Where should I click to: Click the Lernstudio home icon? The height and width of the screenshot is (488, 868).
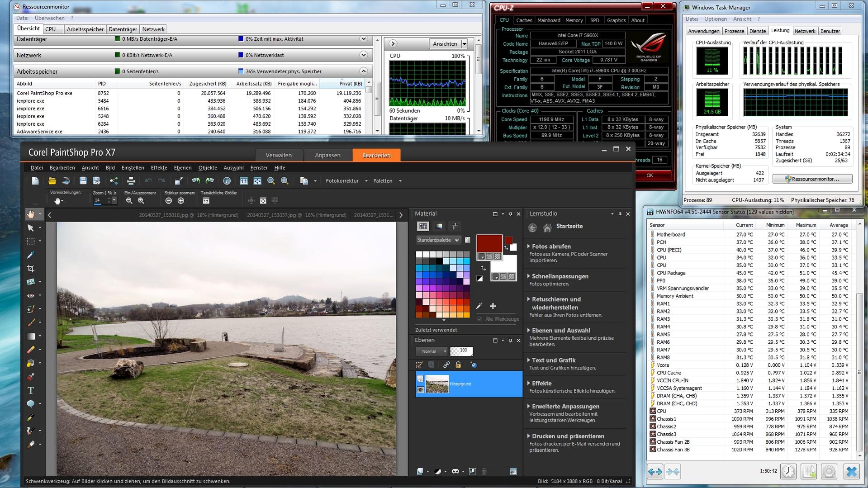click(x=547, y=228)
